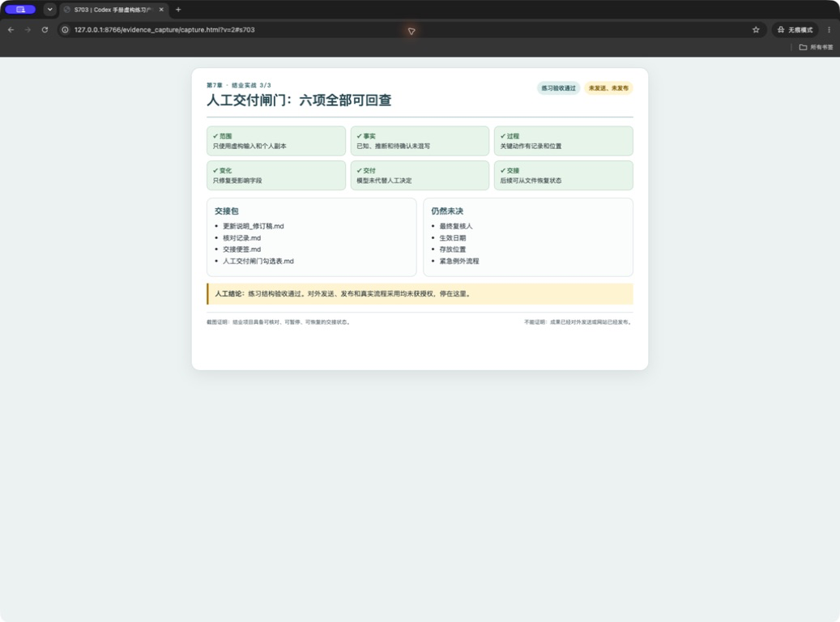The height and width of the screenshot is (622, 840).
Task: Select the 交付 checklist card
Action: point(420,175)
